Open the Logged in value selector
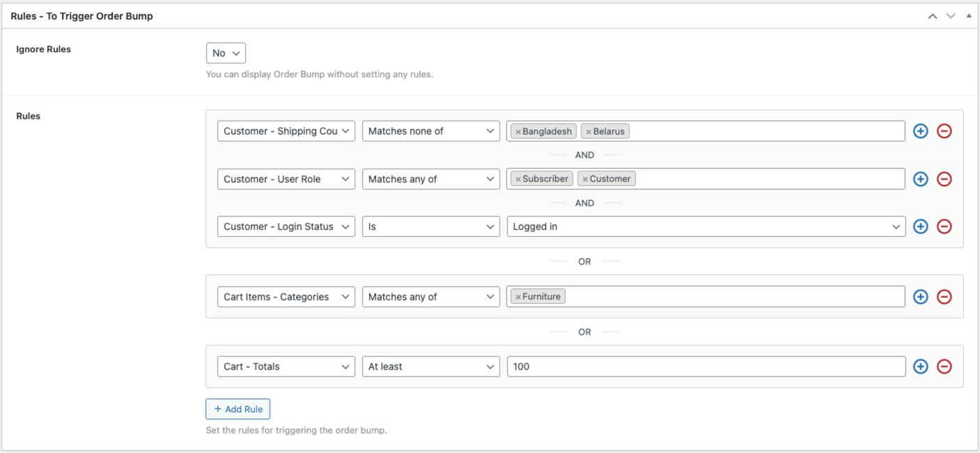 (x=706, y=226)
